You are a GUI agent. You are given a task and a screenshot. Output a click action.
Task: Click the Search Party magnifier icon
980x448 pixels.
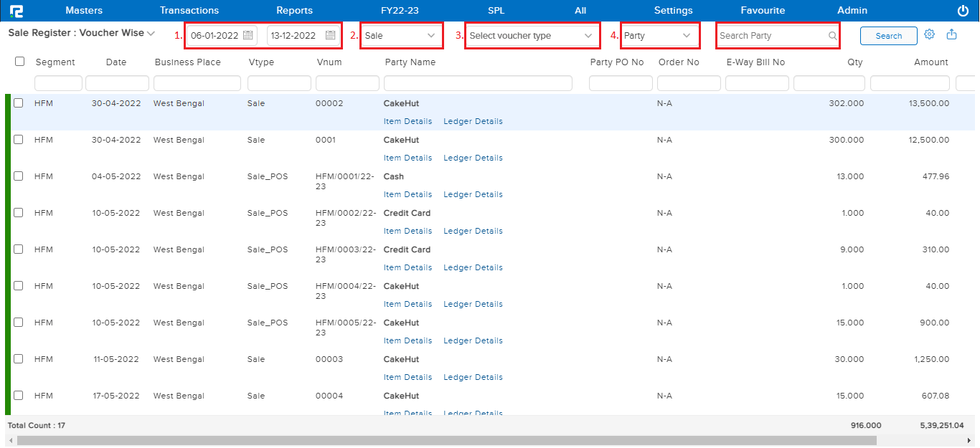click(x=832, y=35)
